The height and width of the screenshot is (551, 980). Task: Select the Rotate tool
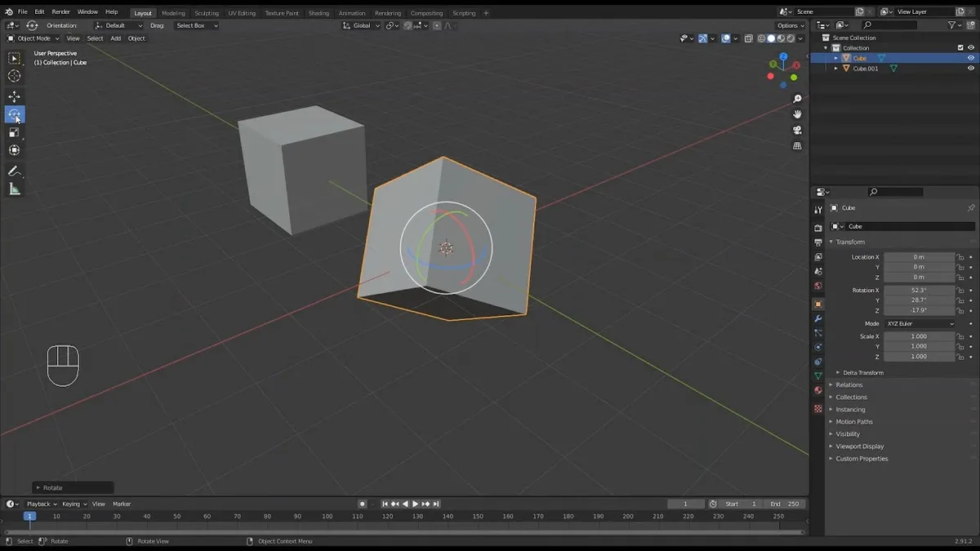pos(15,114)
